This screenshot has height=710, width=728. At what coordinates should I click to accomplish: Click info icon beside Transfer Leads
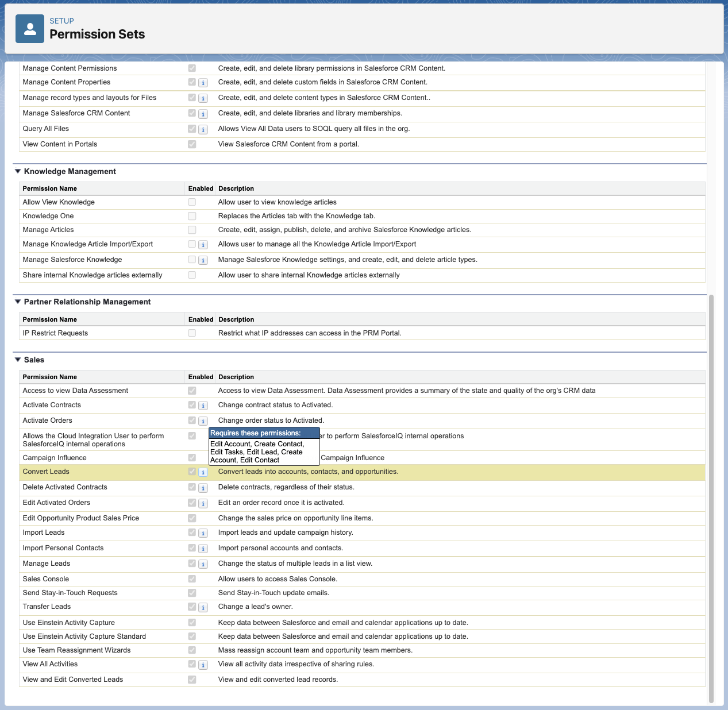[203, 607]
